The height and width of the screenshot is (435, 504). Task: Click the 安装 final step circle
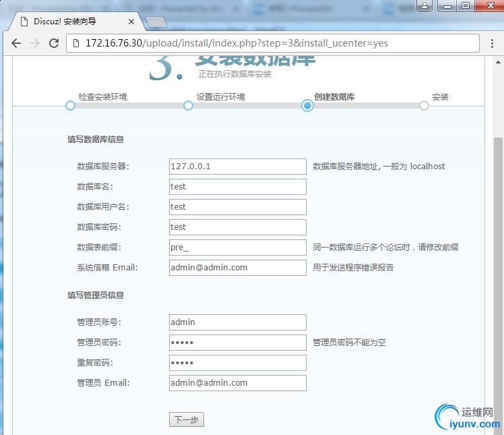(424, 105)
